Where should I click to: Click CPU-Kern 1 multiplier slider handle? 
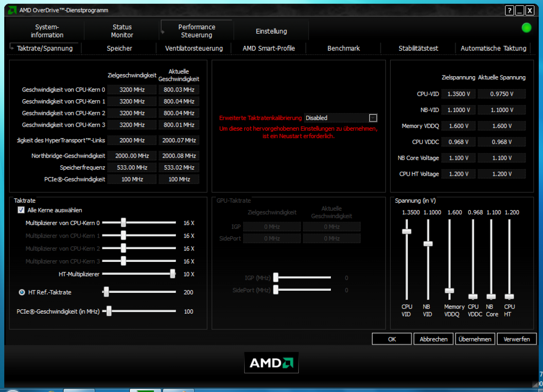123,236
